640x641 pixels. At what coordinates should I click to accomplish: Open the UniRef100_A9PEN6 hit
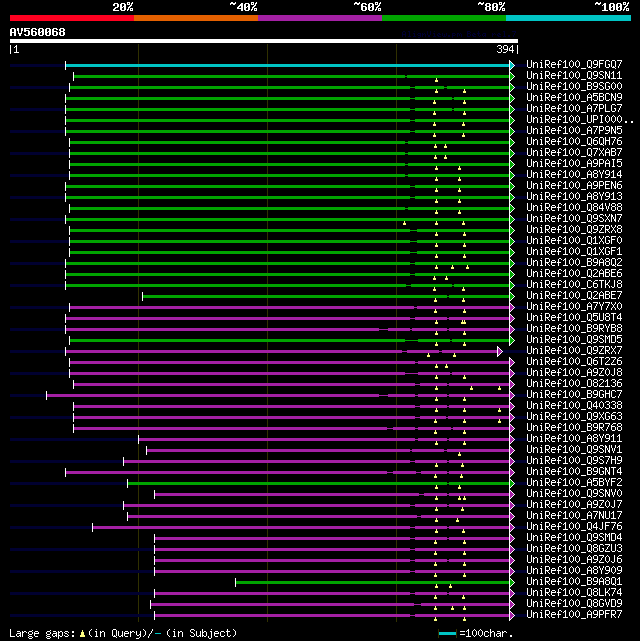coord(574,185)
